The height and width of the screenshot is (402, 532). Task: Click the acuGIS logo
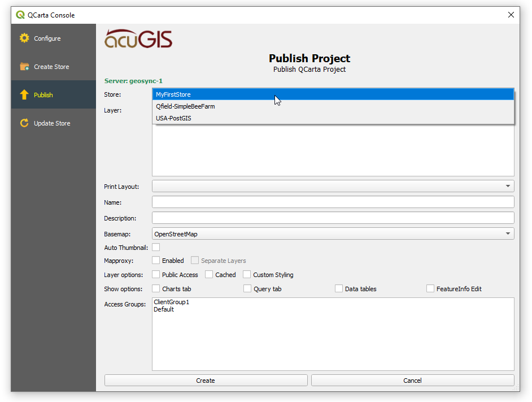(138, 39)
